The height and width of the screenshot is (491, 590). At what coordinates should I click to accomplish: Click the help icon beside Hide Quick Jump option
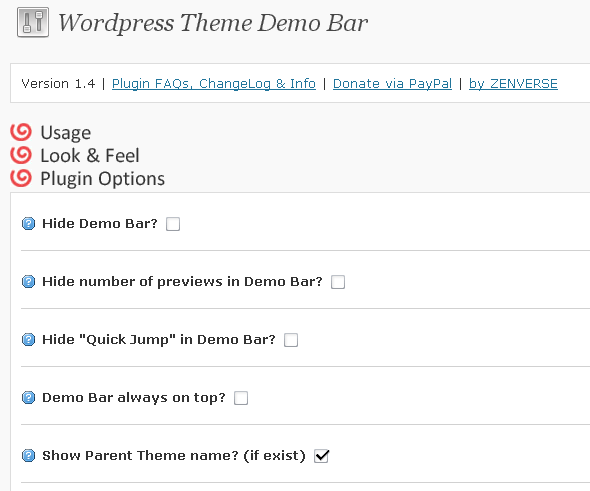[28, 339]
